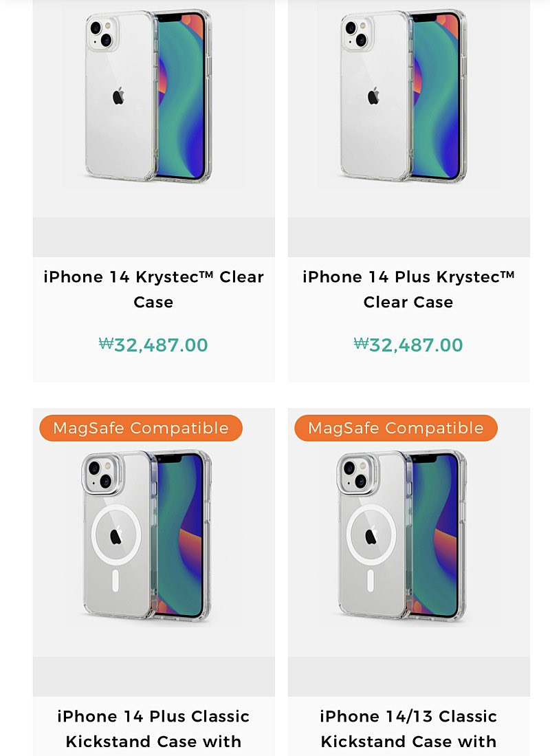Click gray strip under iPhone 14 Plus Krystec image

point(408,237)
